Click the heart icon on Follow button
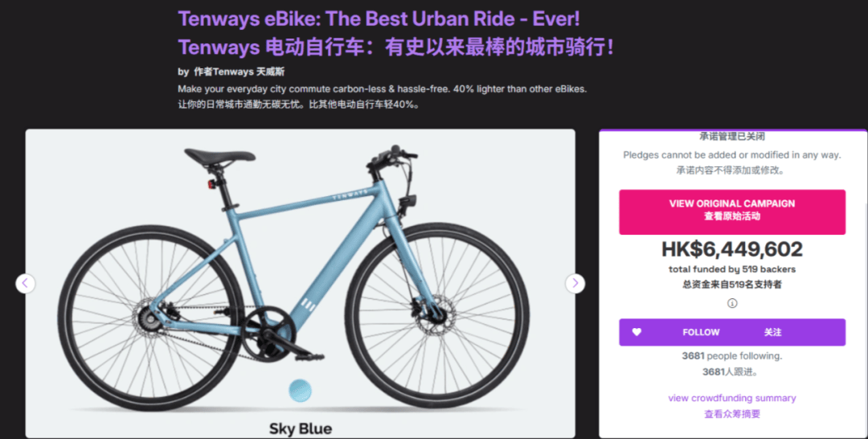Image resolution: width=868 pixels, height=439 pixels. 637,332
